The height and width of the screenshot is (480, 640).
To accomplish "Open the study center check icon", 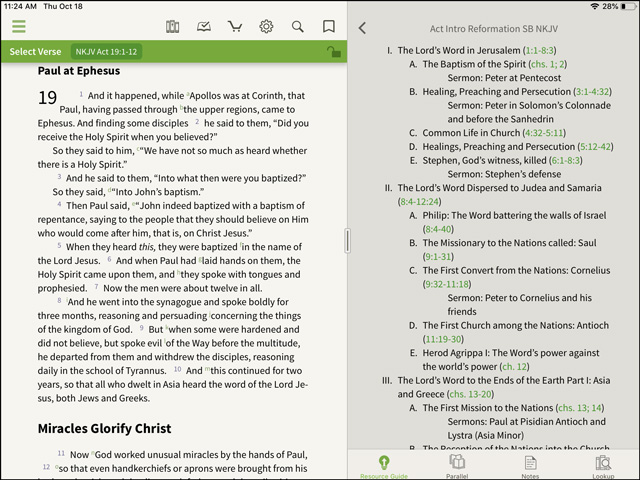I will (x=204, y=27).
